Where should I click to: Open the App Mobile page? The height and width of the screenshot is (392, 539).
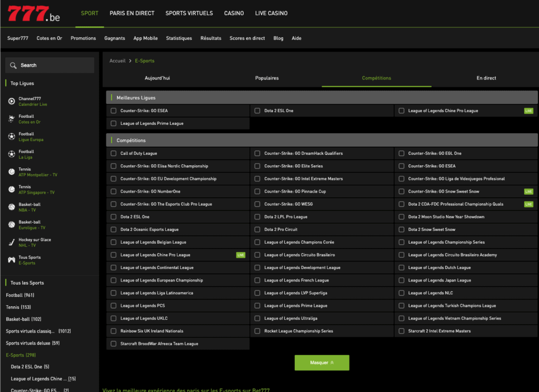[x=145, y=38]
